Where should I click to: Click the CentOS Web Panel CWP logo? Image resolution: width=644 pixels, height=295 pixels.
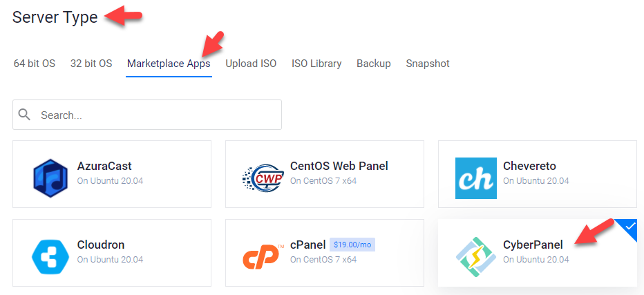[x=263, y=178]
